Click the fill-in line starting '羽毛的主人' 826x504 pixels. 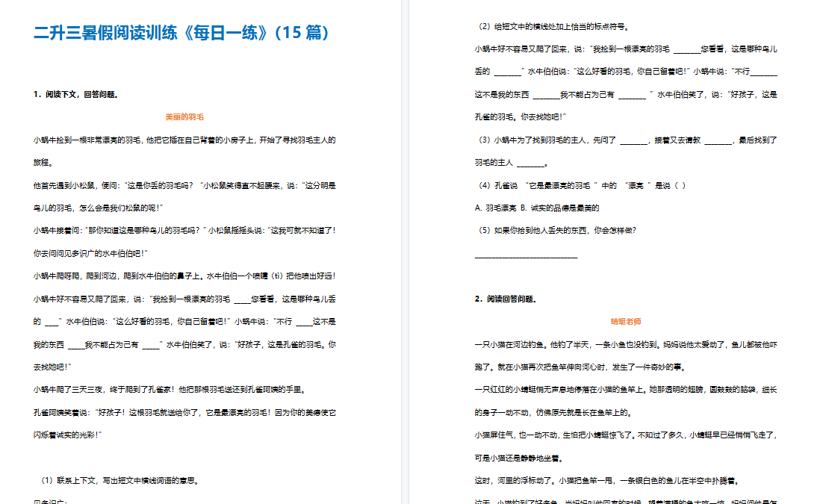tap(512, 163)
